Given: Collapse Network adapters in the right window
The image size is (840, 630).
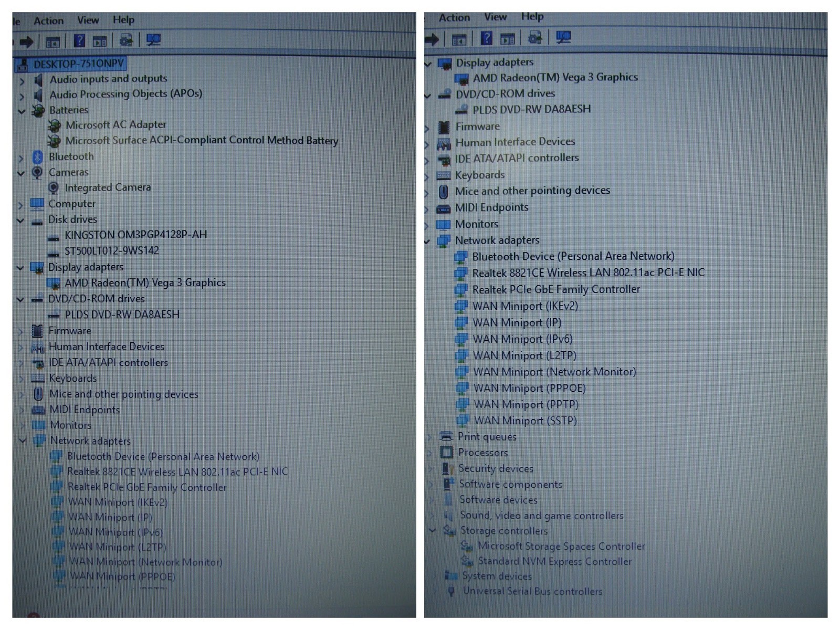Looking at the screenshot, I should tap(428, 241).
